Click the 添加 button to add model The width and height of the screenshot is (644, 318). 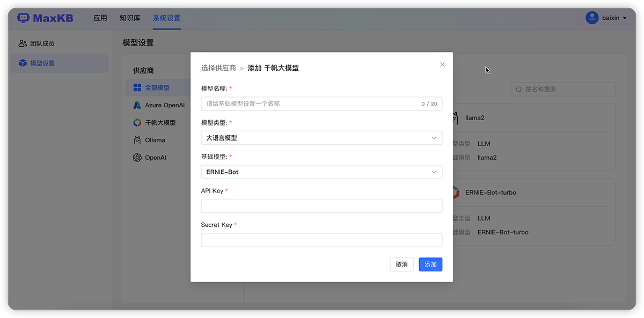[x=430, y=264]
